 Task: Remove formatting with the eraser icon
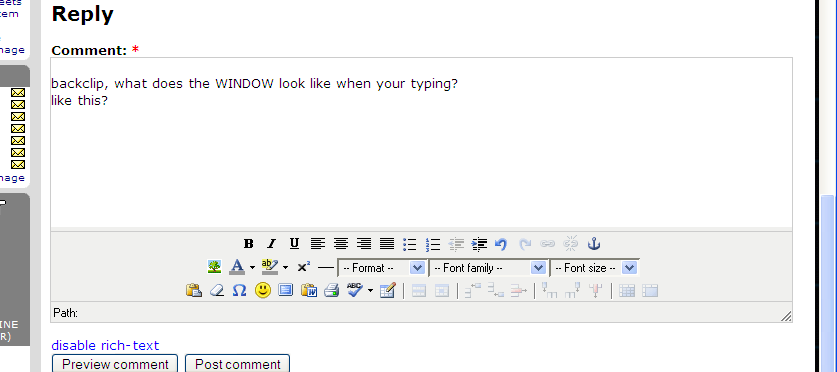point(217,290)
